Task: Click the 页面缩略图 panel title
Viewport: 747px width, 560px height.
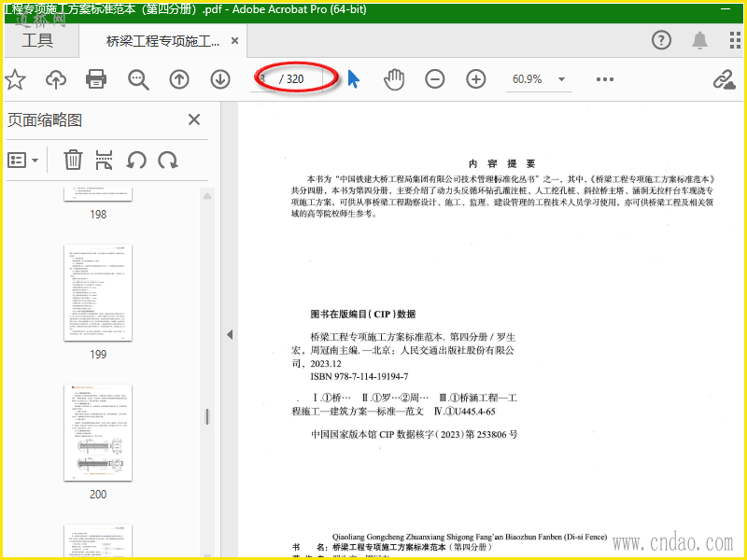Action: pyautogui.click(x=44, y=120)
